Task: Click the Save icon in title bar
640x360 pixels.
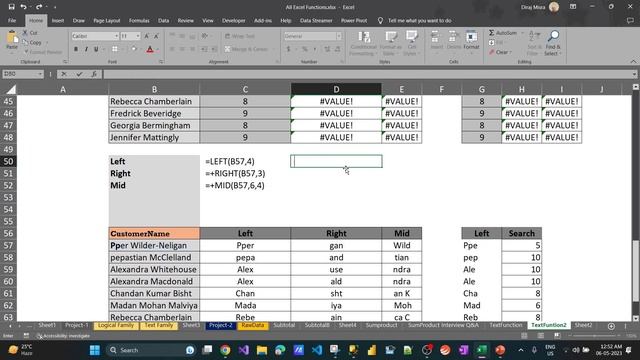Action: [11, 7]
